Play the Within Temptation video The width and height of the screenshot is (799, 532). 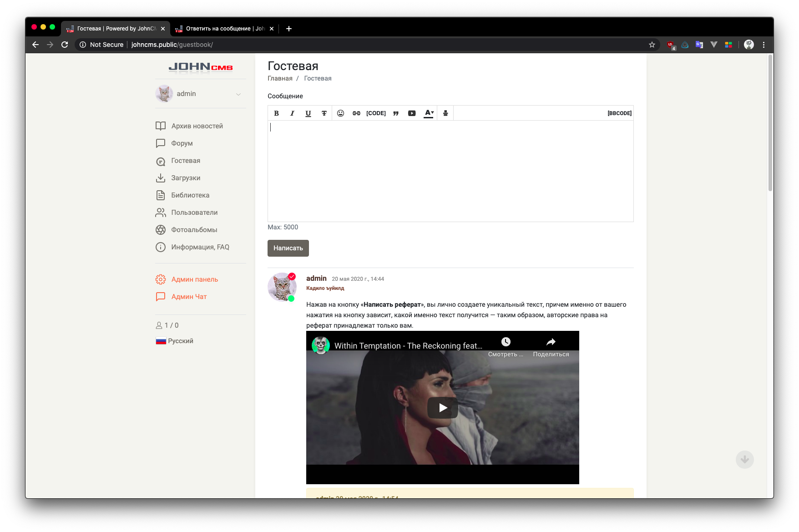tap(443, 408)
